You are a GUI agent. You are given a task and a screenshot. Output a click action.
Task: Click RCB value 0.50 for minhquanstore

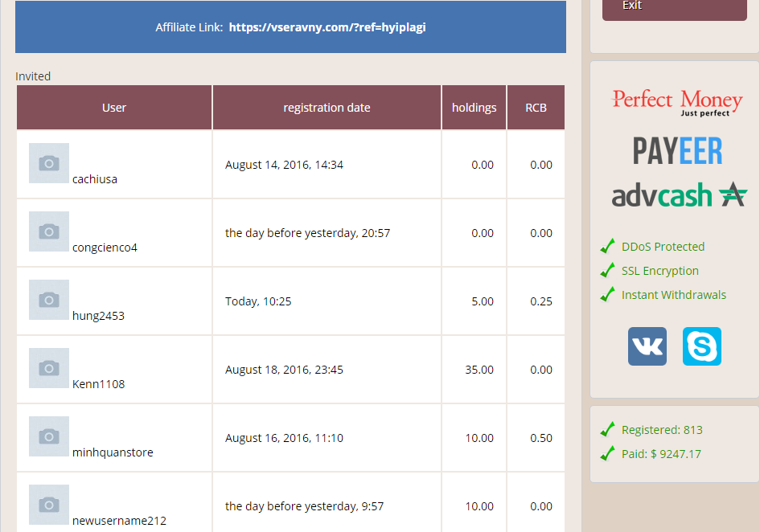point(541,438)
